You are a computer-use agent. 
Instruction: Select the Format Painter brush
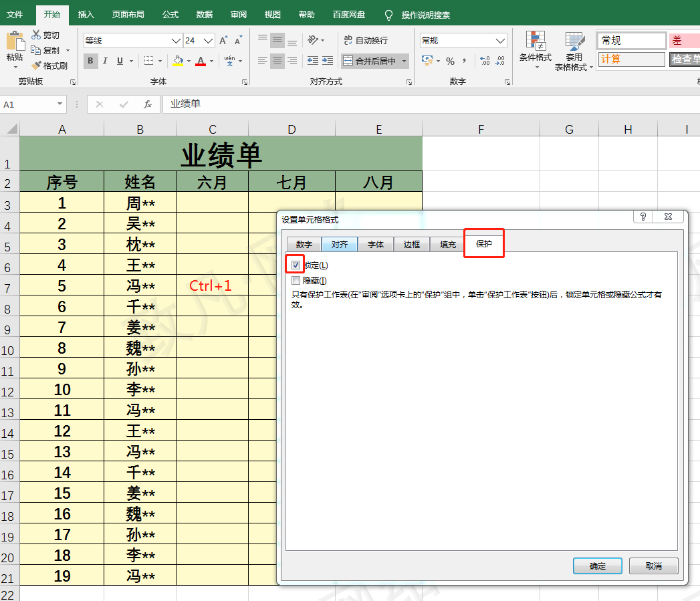pos(36,66)
